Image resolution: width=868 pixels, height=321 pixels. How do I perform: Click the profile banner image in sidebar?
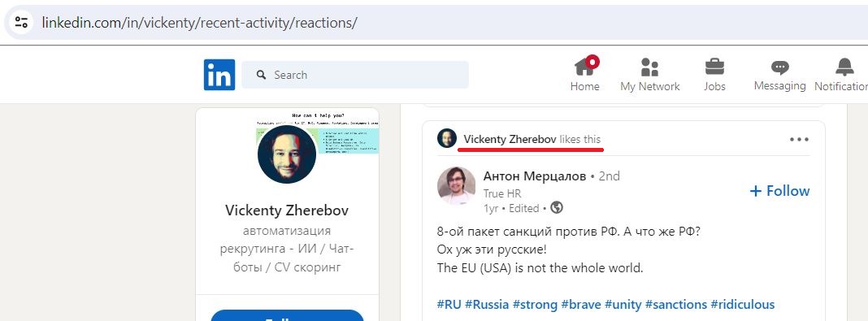tap(318, 132)
